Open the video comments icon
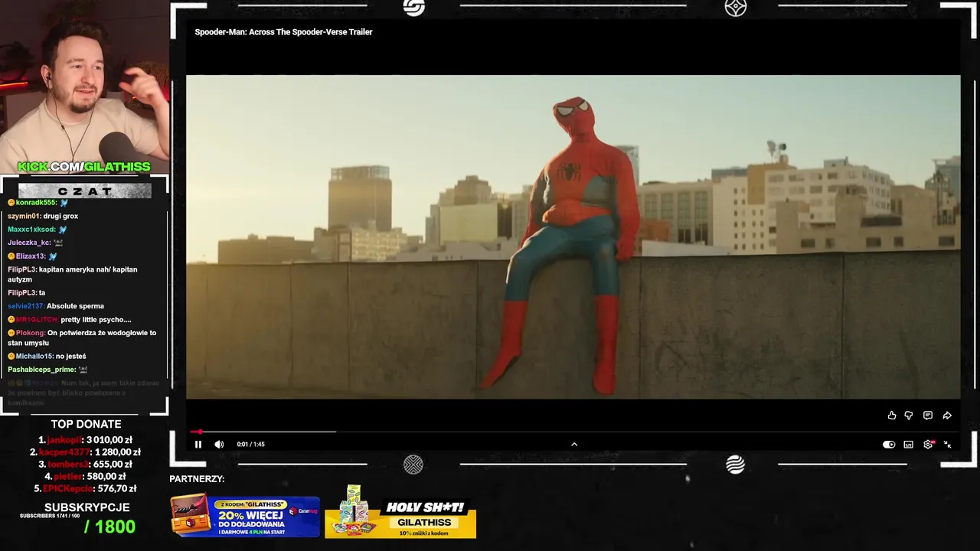 [x=928, y=416]
